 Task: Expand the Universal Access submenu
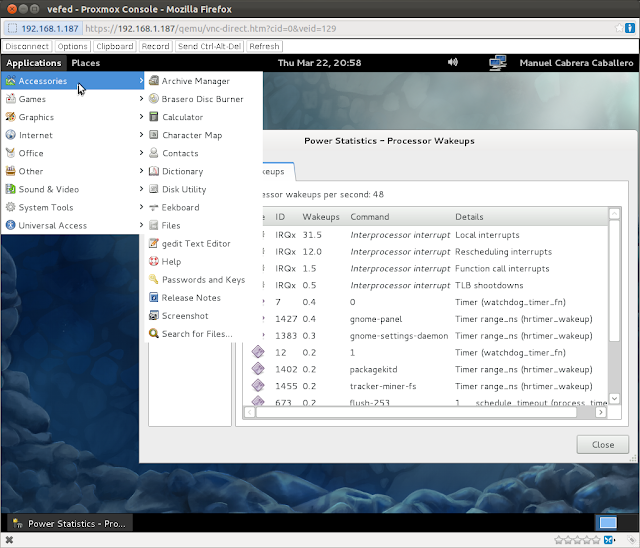(73, 225)
